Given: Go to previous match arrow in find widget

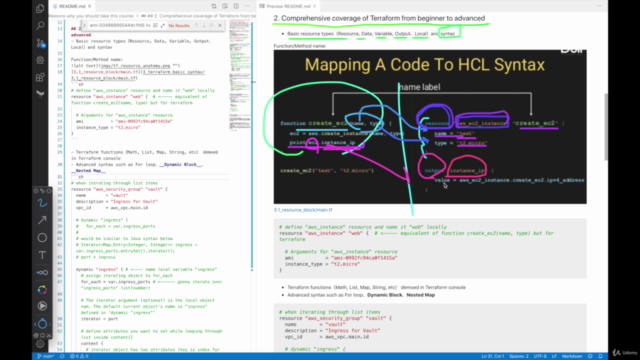Looking at the screenshot, I should 196,25.
